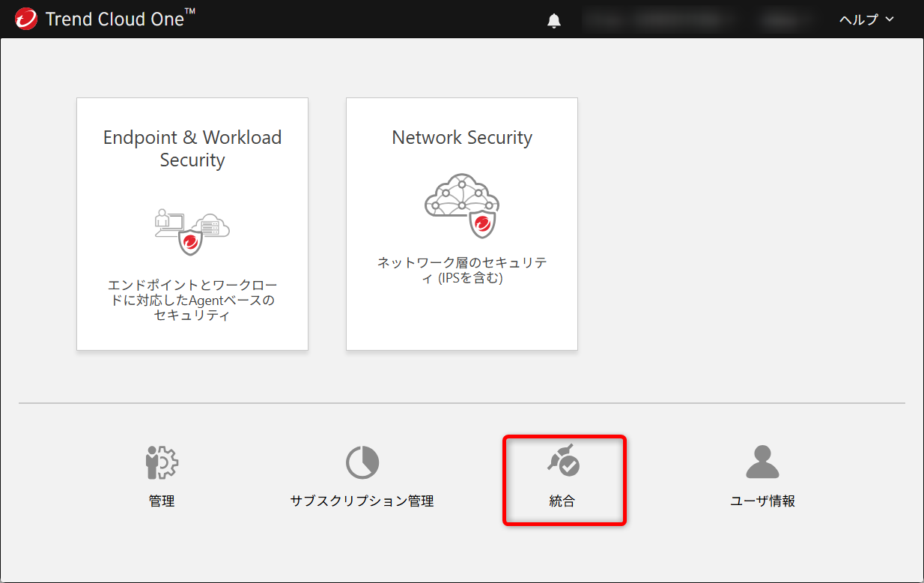Open the サブスクリプション管理 label link
924x583 pixels.
pos(362,501)
